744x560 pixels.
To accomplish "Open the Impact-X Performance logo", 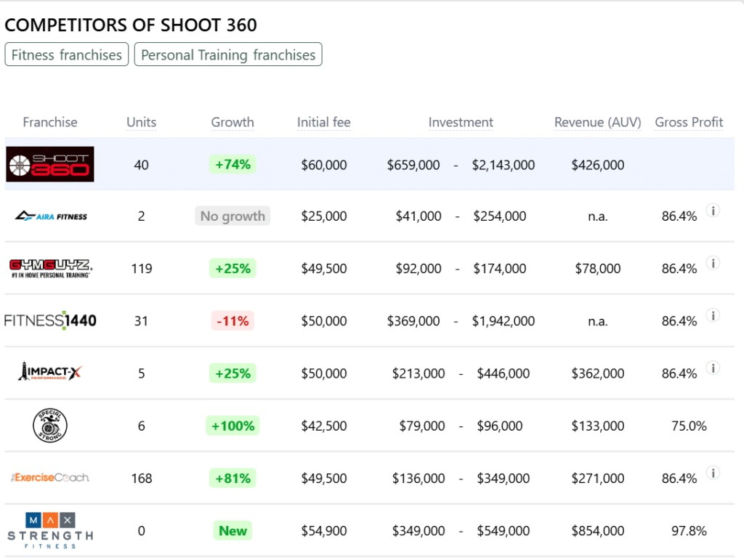I will tap(50, 372).
